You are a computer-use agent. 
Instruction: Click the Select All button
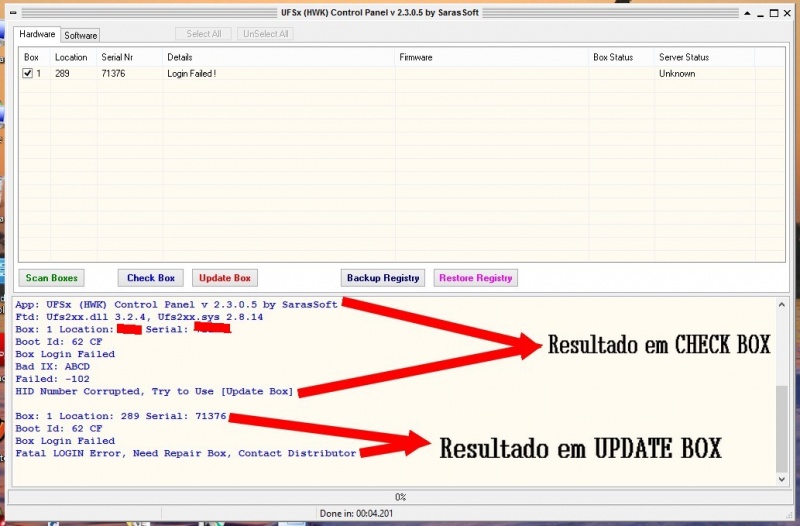point(204,34)
